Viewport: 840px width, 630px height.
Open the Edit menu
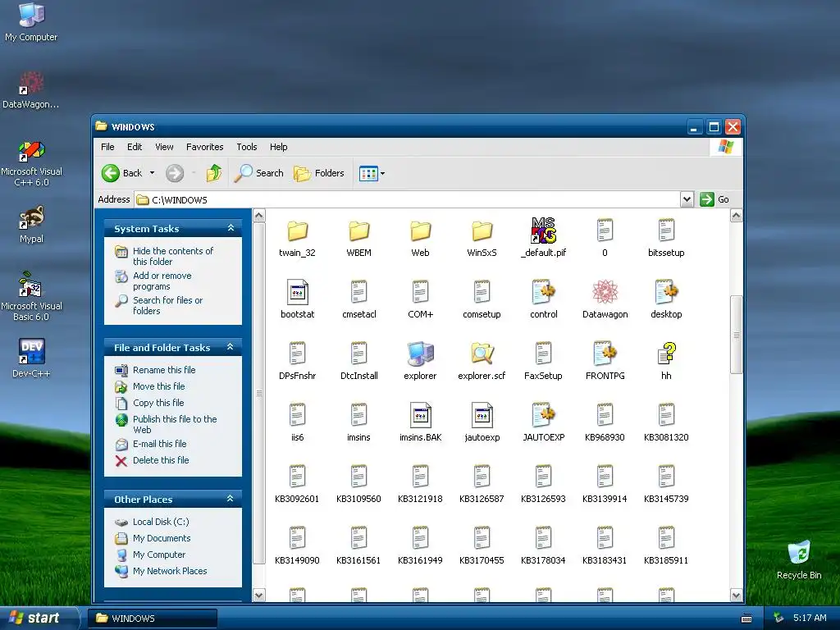pos(135,147)
